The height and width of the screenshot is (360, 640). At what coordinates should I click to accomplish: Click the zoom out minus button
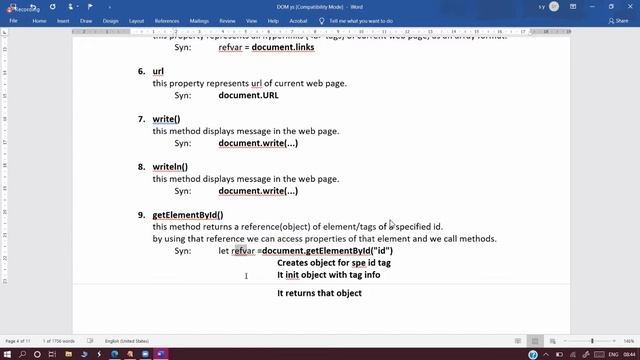[565, 341]
